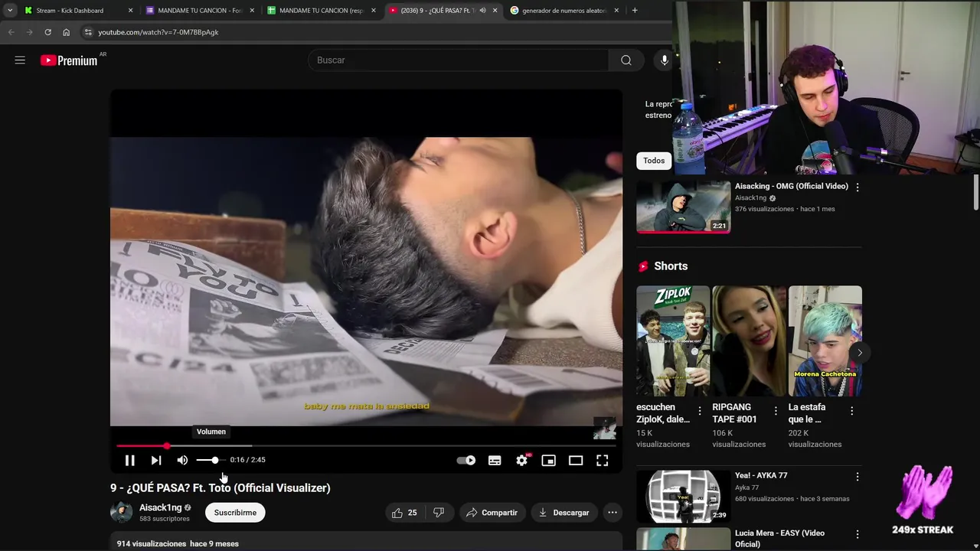Switch to theater mode
The height and width of the screenshot is (551, 980).
pos(576,460)
